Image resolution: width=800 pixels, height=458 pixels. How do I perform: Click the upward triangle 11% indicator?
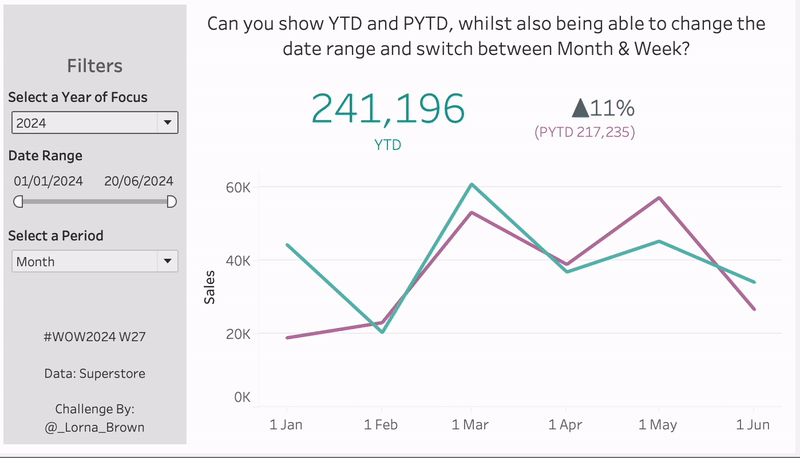(603, 108)
